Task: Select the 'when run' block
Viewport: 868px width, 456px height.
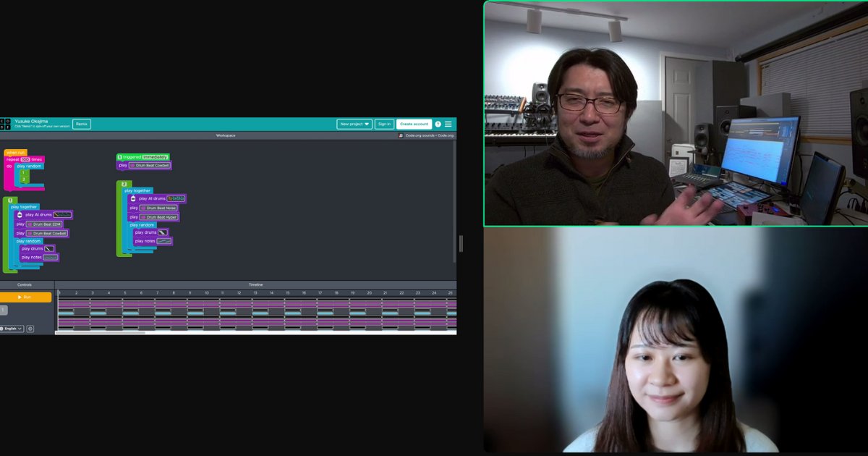Action: click(x=15, y=152)
